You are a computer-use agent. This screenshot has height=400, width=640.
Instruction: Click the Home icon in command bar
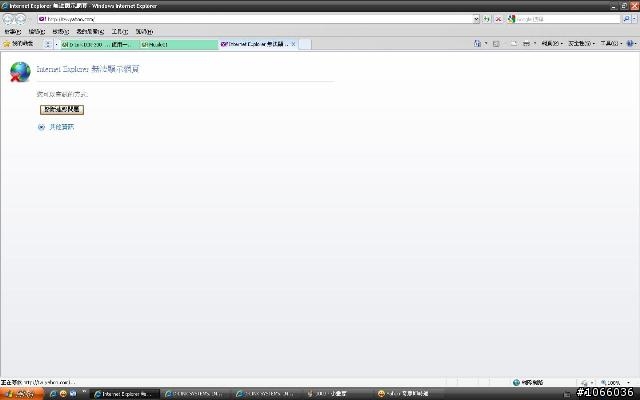[x=477, y=43]
